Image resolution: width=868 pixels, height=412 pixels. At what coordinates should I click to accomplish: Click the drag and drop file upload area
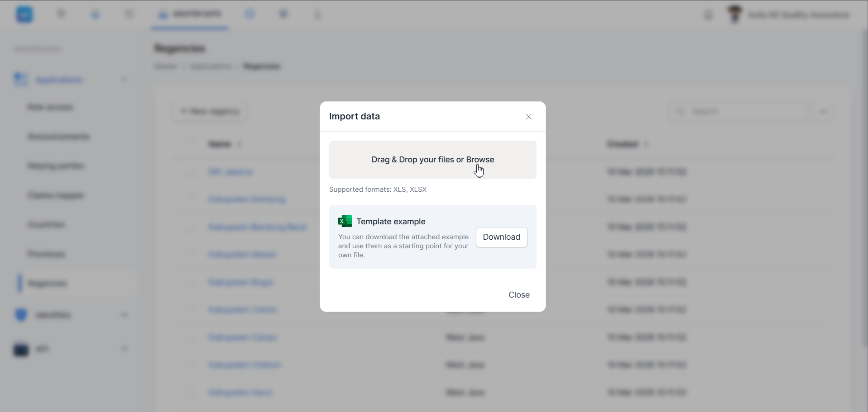(432, 160)
